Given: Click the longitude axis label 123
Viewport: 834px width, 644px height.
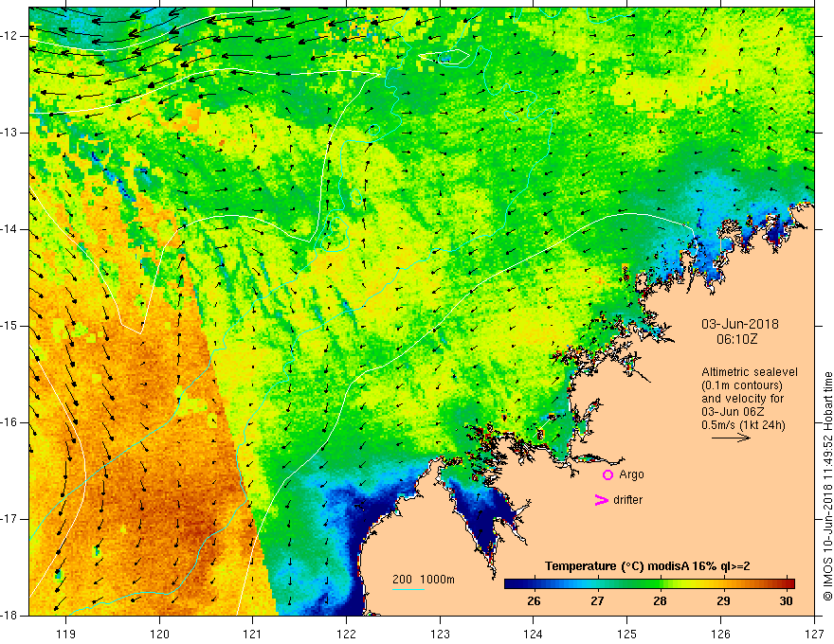Looking at the screenshot, I should [440, 634].
